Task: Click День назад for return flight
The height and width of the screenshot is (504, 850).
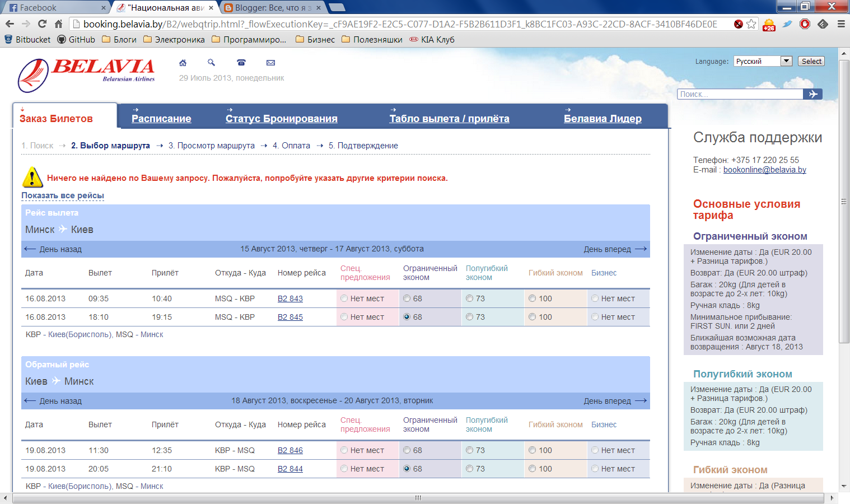Action: (x=53, y=401)
